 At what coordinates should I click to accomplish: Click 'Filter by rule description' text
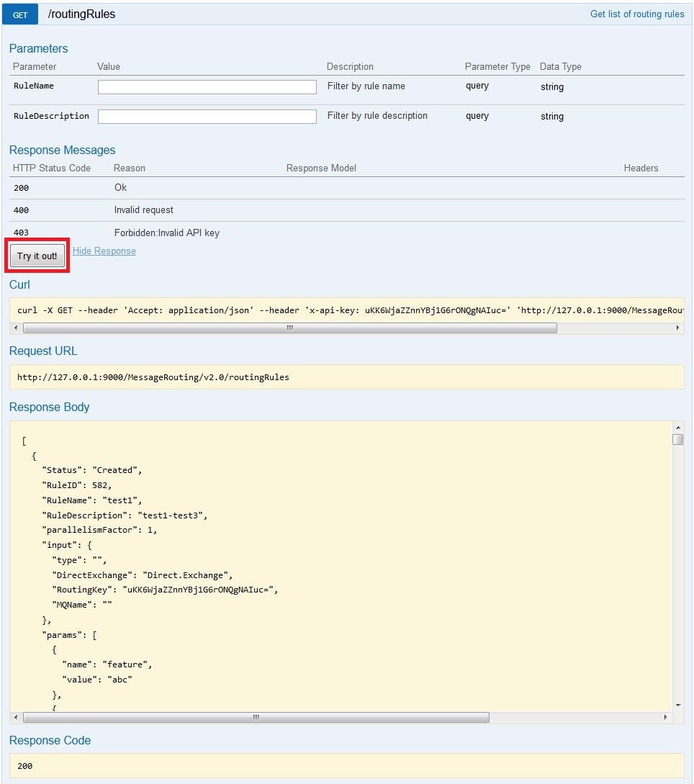pyautogui.click(x=377, y=115)
